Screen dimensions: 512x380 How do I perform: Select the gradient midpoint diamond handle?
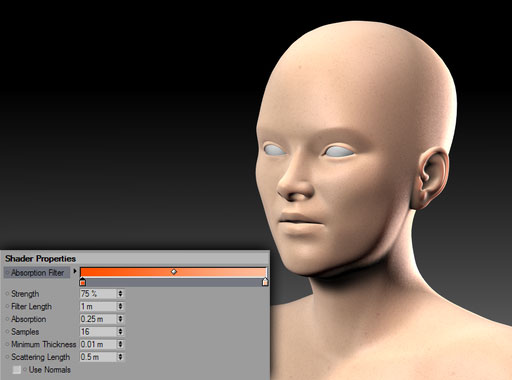pyautogui.click(x=174, y=272)
